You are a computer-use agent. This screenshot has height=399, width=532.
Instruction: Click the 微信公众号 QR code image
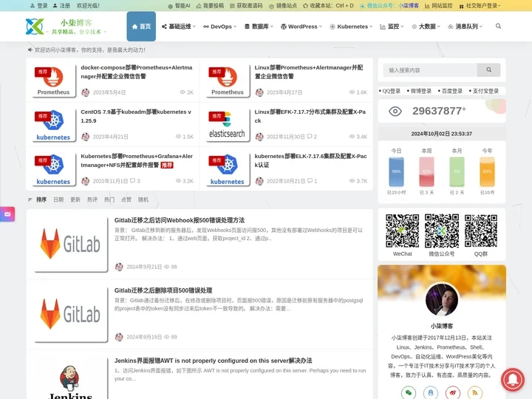click(x=442, y=231)
